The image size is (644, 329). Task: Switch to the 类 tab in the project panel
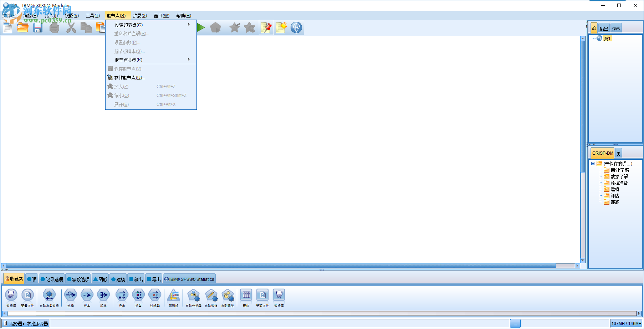click(618, 153)
